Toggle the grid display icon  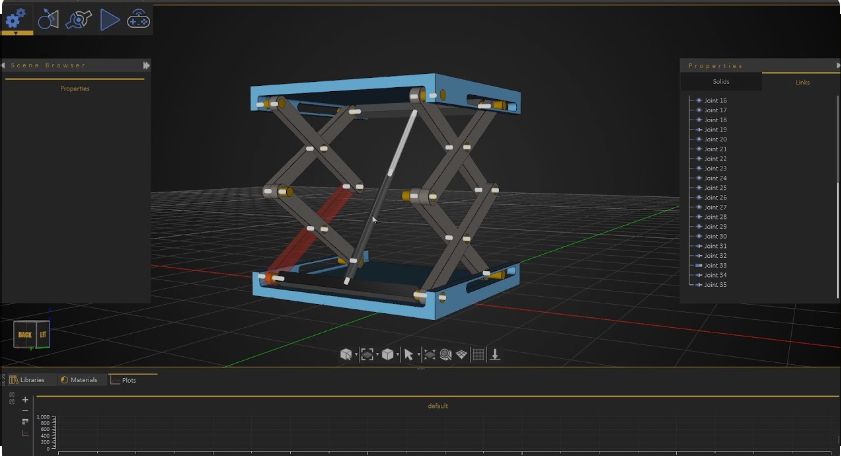(x=478, y=354)
